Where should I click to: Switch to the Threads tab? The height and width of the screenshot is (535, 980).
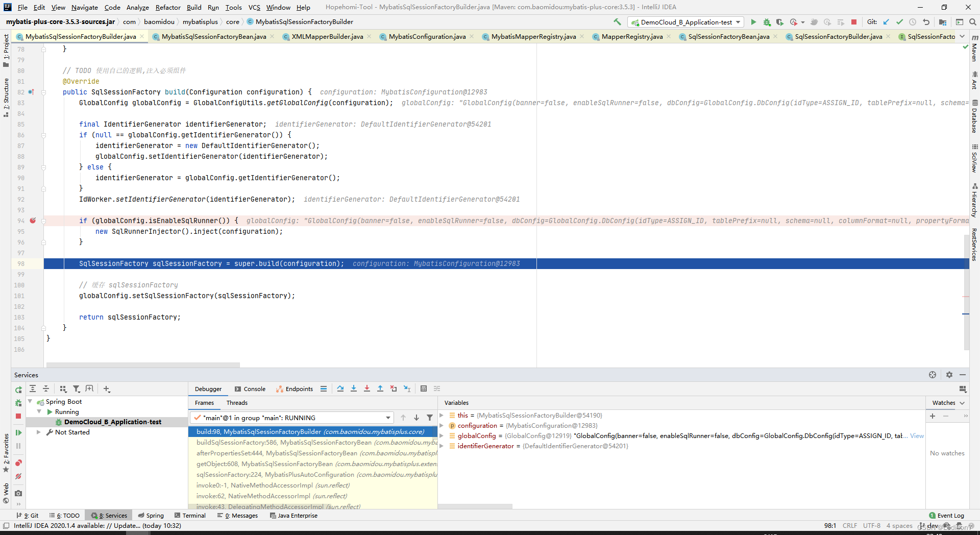click(237, 403)
